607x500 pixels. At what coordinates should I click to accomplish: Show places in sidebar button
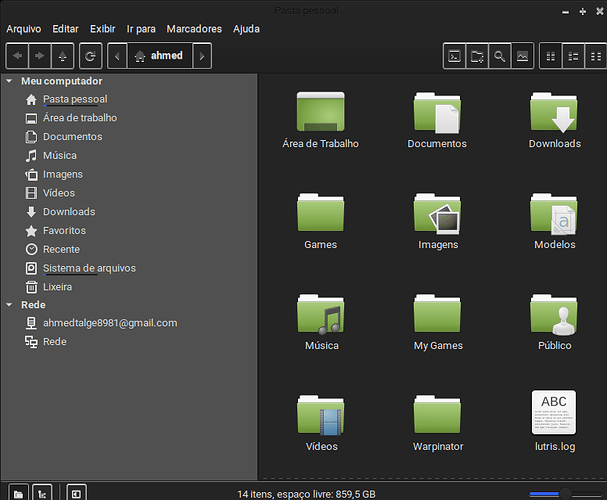18,493
